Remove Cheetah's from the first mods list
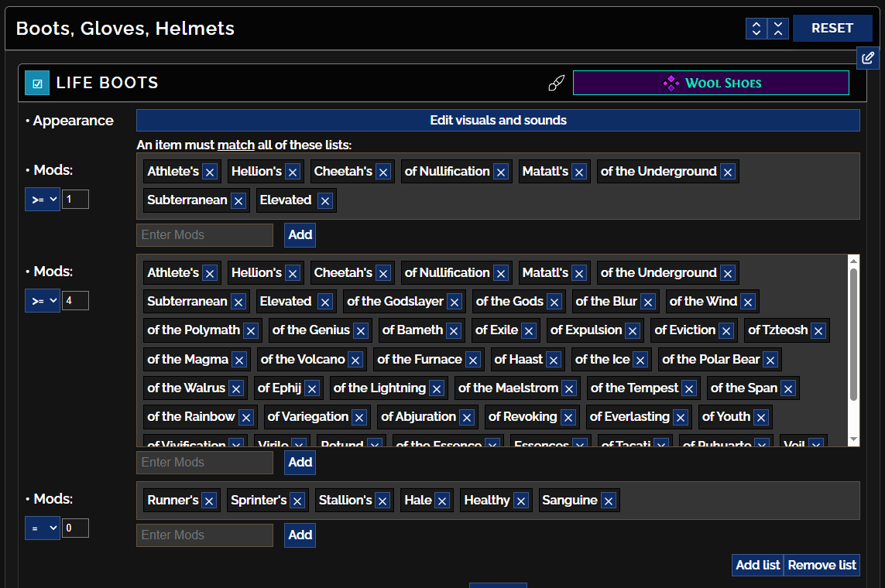The width and height of the screenshot is (885, 588). point(383,172)
